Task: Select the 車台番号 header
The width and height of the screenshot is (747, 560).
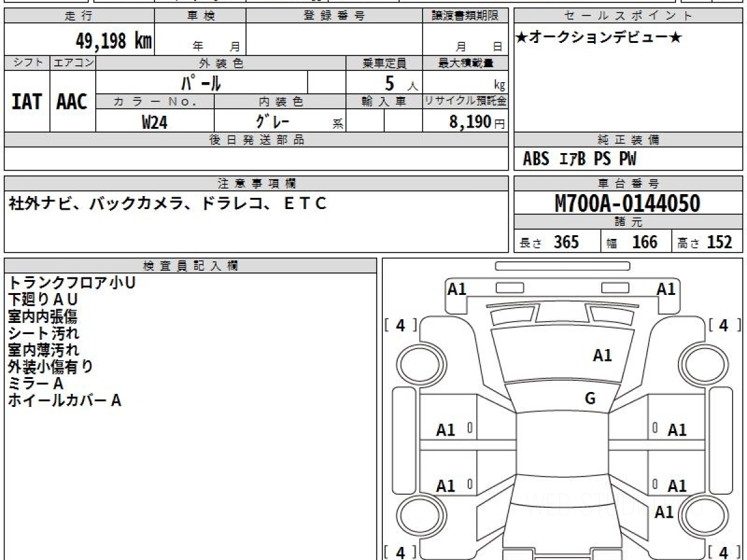Action: click(x=628, y=184)
